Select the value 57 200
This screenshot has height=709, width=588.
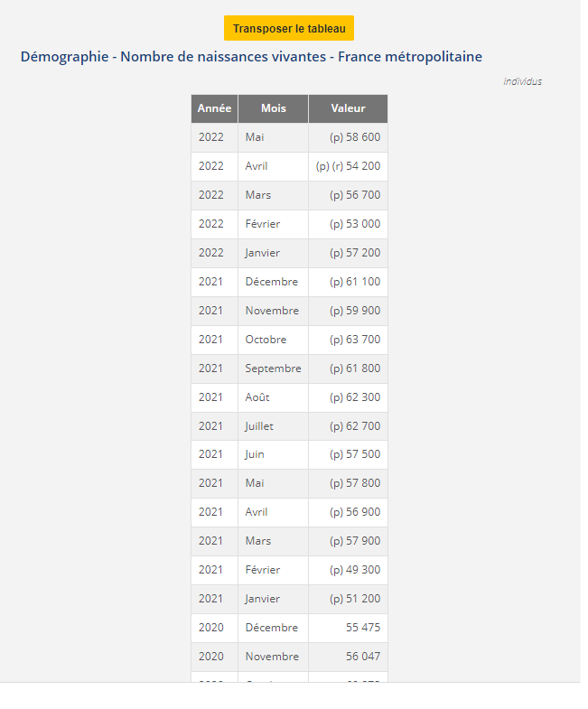pyautogui.click(x=354, y=253)
